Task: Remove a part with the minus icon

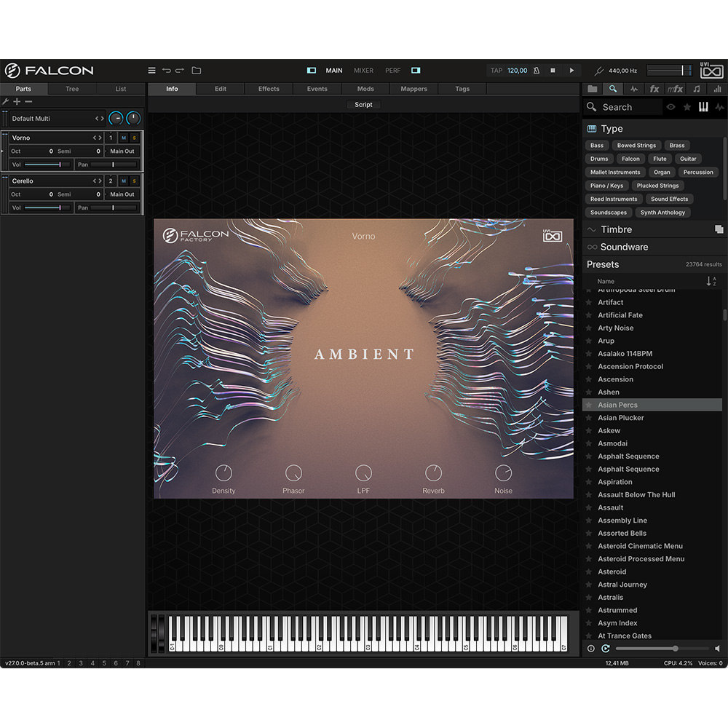Action: [x=28, y=101]
